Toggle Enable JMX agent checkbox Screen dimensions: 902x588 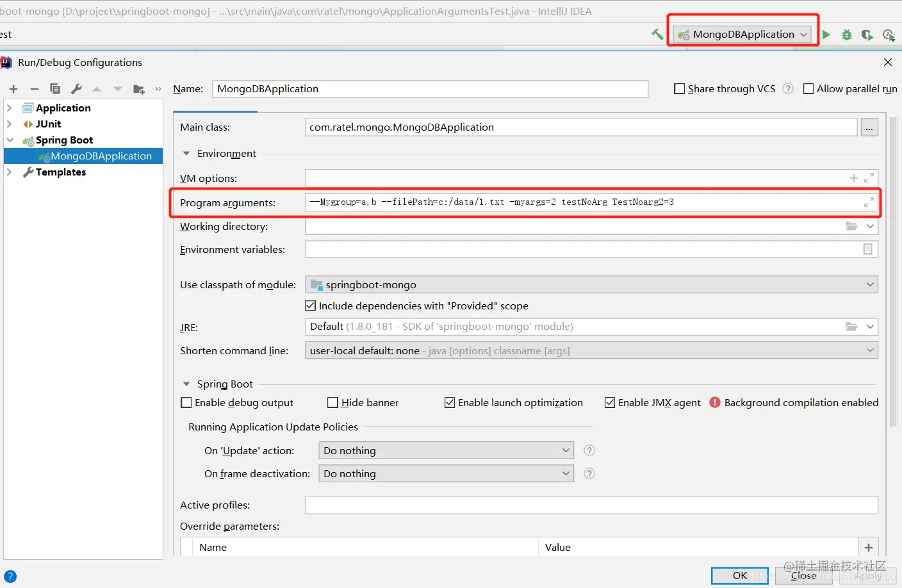(610, 402)
